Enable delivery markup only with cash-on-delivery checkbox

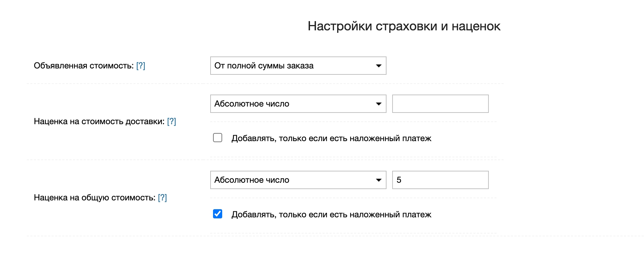point(218,138)
